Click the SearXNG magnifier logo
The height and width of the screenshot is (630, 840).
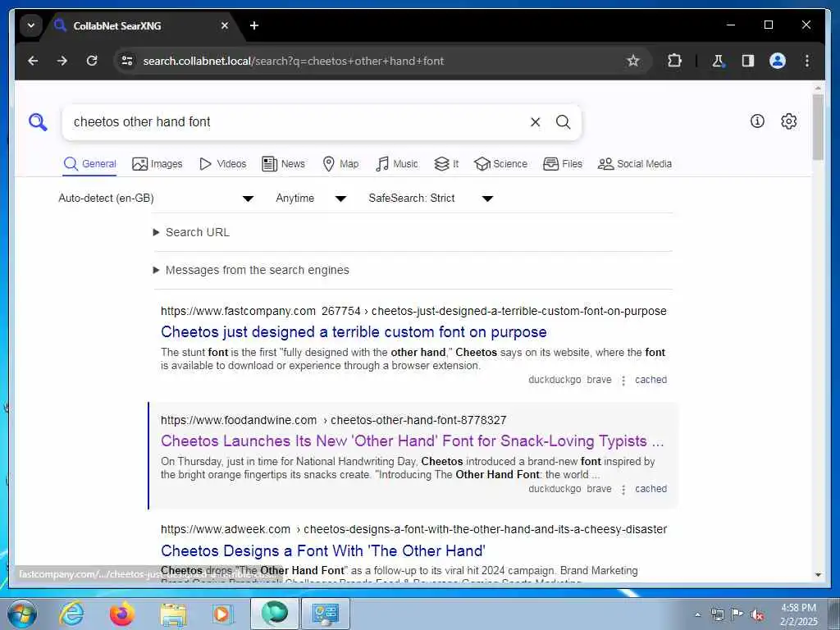pos(38,122)
